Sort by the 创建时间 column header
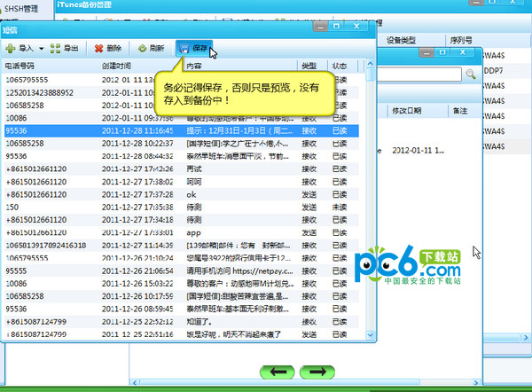The width and height of the screenshot is (532, 392). 116,66
